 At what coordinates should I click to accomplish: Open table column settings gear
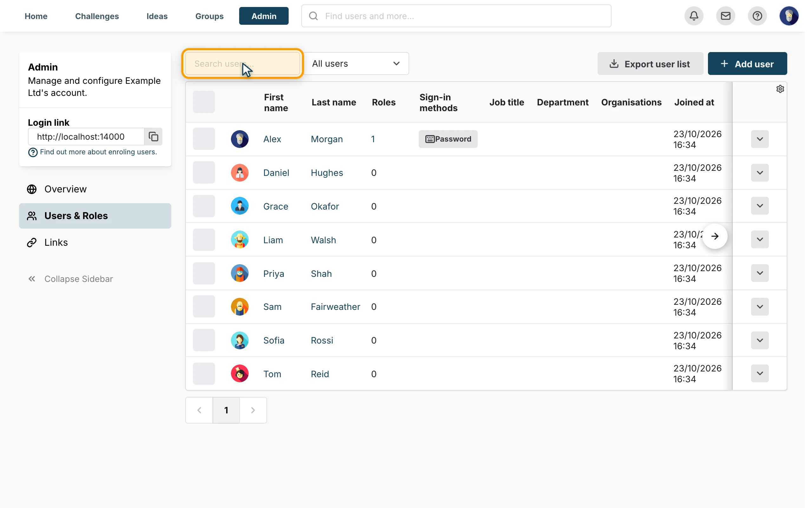pos(780,89)
